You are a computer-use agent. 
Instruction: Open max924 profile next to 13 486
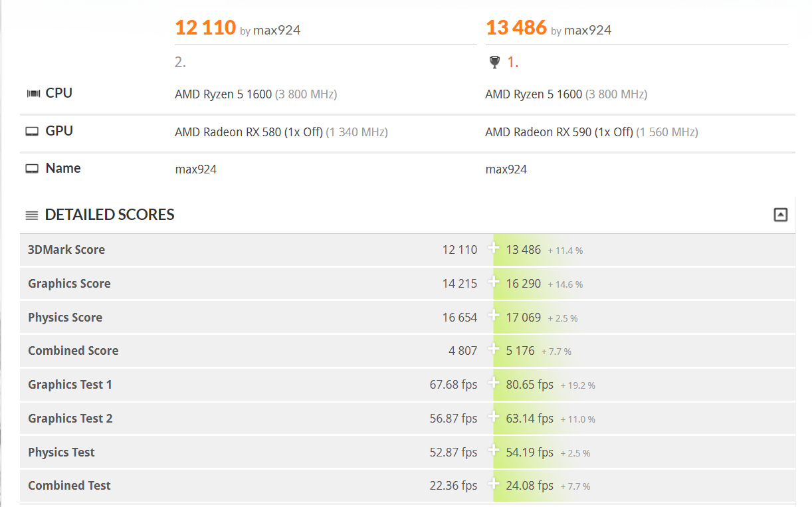(x=587, y=31)
